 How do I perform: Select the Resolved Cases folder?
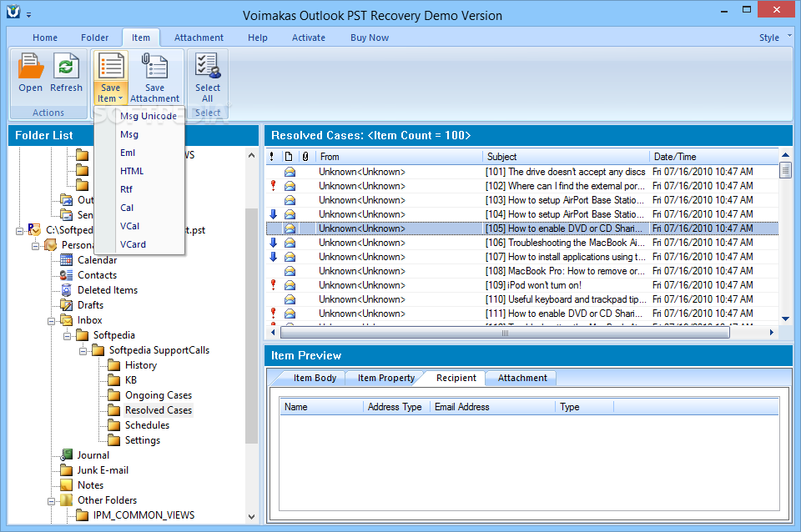tap(159, 410)
